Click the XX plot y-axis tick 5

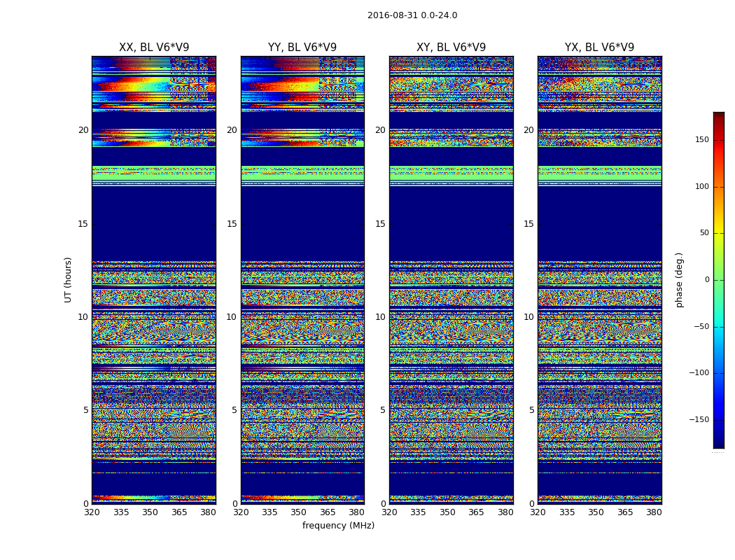tap(86, 410)
